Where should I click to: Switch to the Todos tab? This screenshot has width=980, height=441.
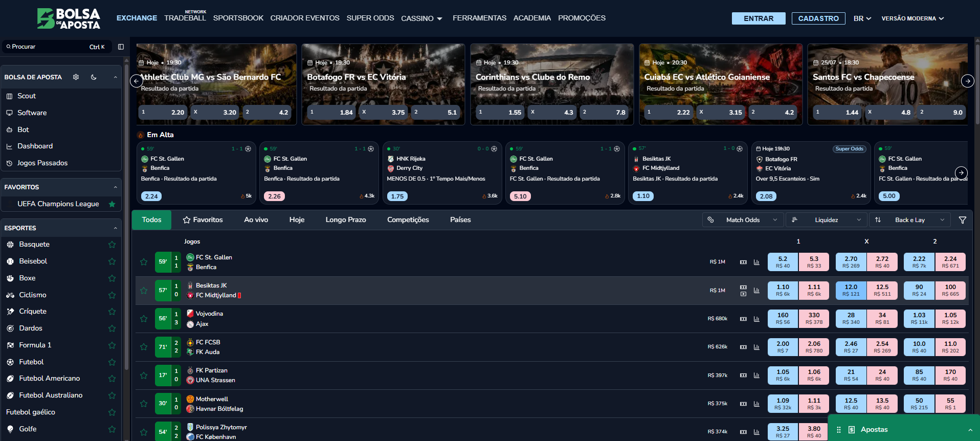(x=151, y=220)
